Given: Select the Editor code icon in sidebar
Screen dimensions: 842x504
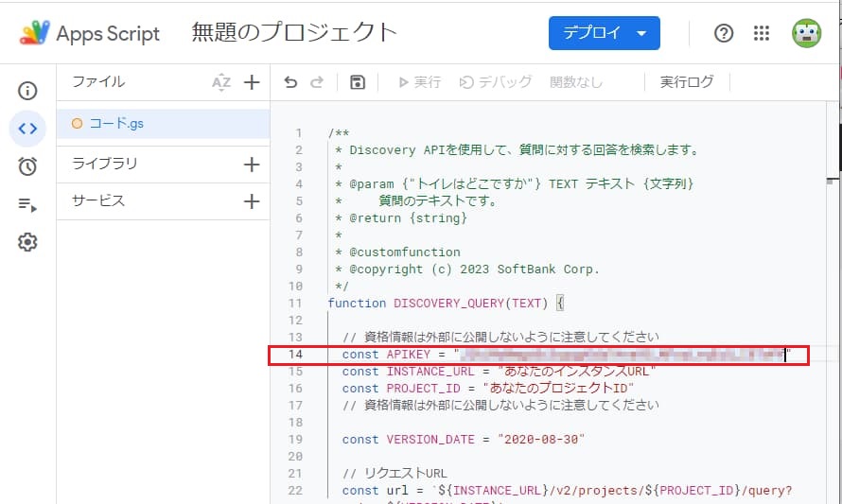Looking at the screenshot, I should point(27,129).
